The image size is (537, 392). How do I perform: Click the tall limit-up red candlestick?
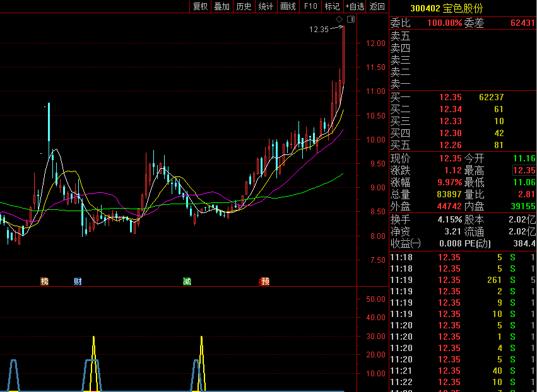tap(343, 55)
